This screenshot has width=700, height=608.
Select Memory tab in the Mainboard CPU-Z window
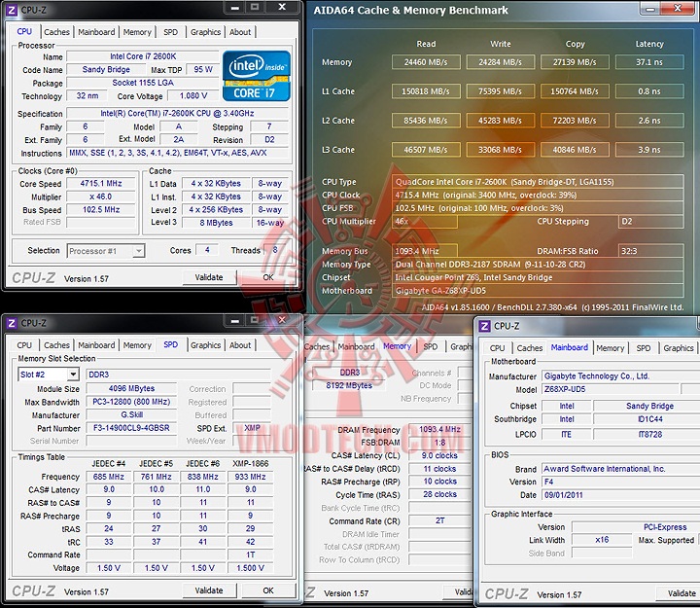click(x=611, y=348)
